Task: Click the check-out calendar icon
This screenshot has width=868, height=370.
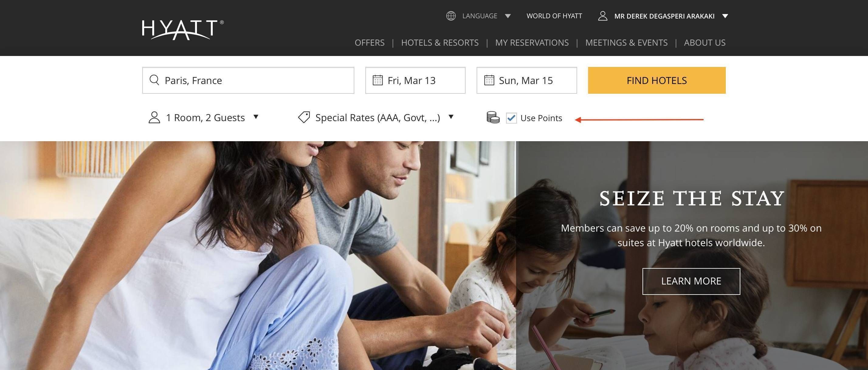Action: tap(489, 80)
